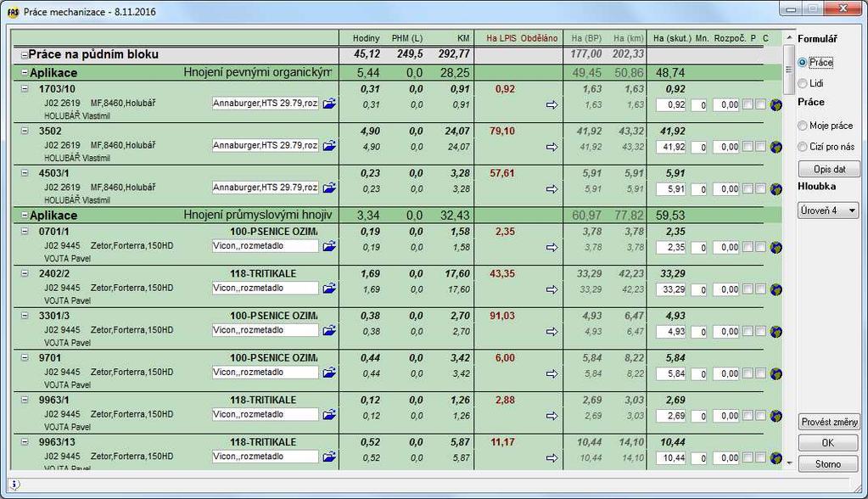Open the implement folder icon in row 3502
This screenshot has width=868, height=499.
[x=329, y=146]
